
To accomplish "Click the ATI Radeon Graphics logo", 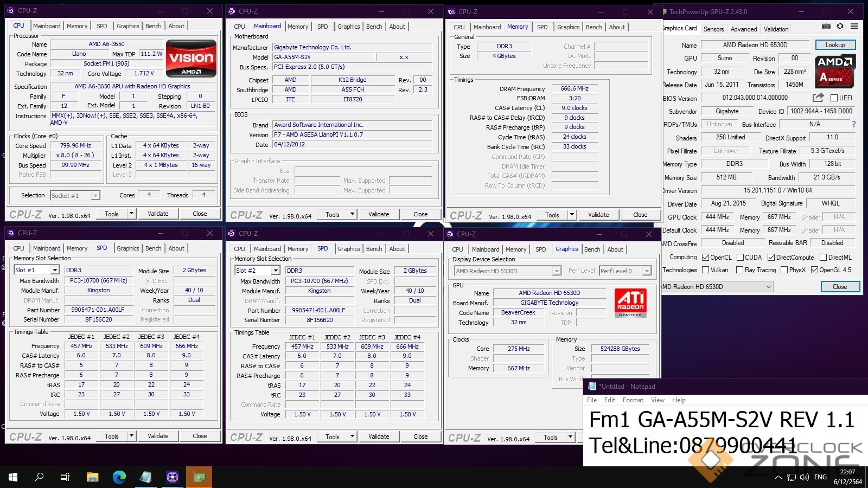I will click(x=630, y=303).
